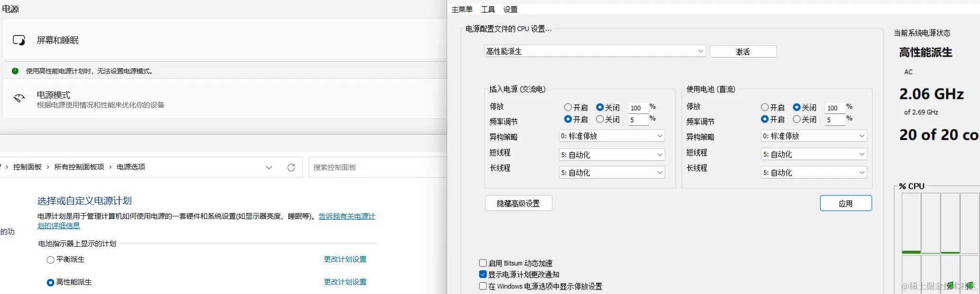Open the 设置 menu
The height and width of the screenshot is (294, 980).
(x=511, y=9)
